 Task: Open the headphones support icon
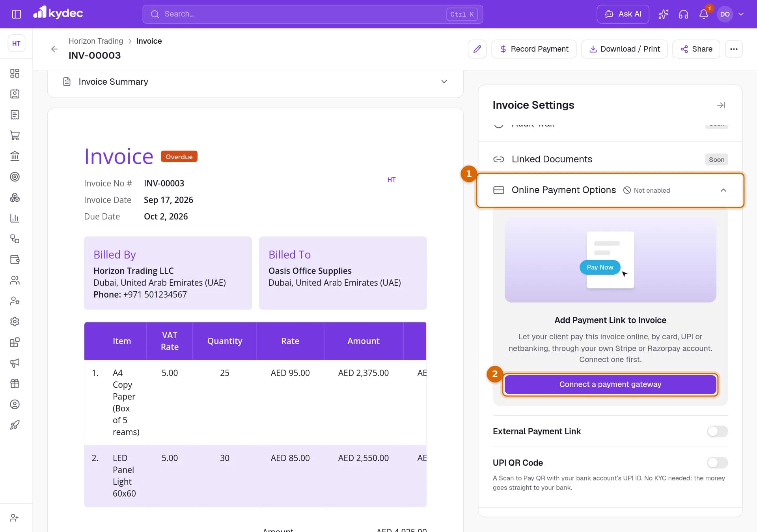[x=683, y=14]
